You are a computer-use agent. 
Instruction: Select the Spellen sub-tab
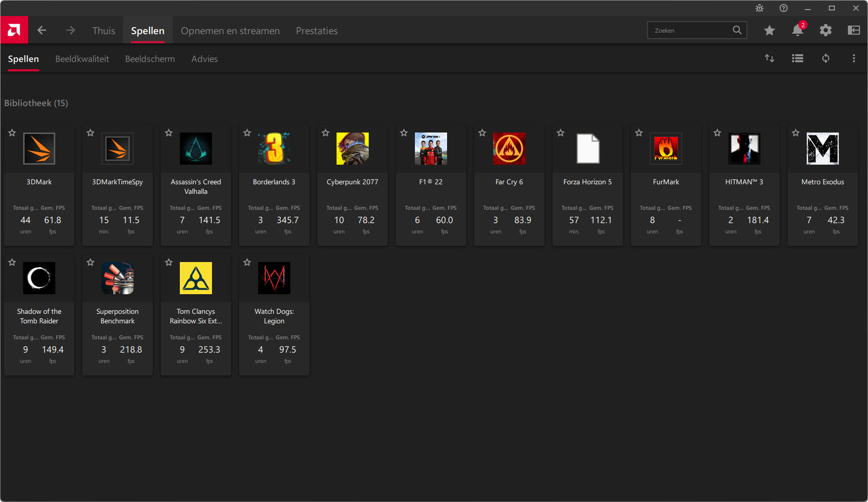click(x=23, y=59)
